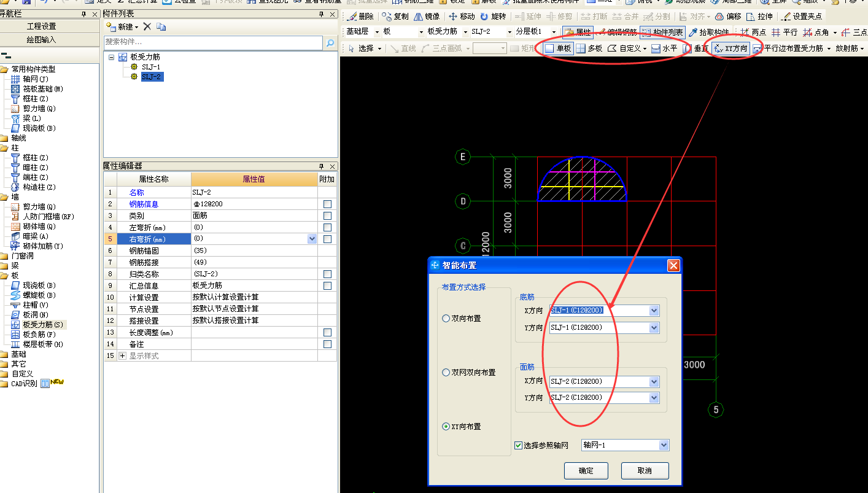
Task: Open the 底筋 X方向 dropdown
Action: click(x=654, y=311)
